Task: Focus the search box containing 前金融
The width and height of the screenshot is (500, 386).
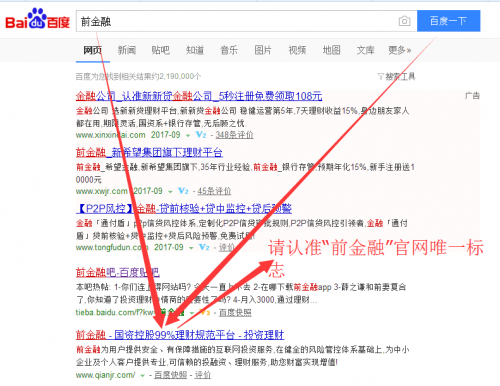Action: click(x=246, y=21)
